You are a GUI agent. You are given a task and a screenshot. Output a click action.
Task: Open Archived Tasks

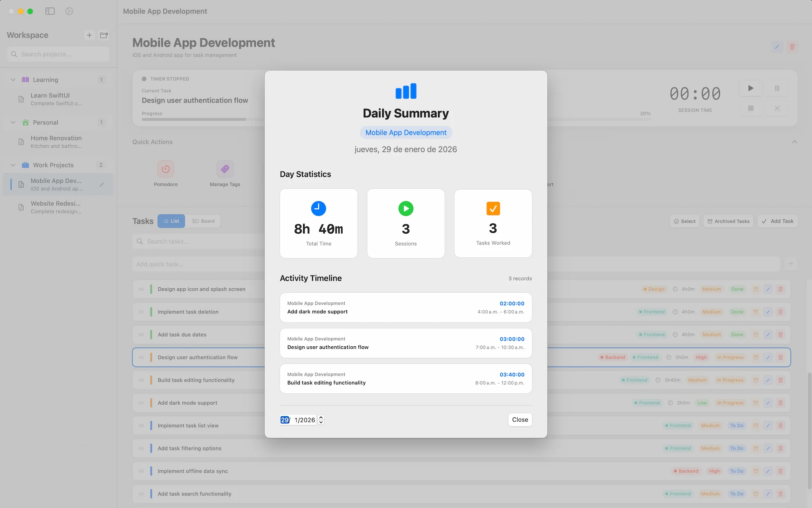point(728,221)
